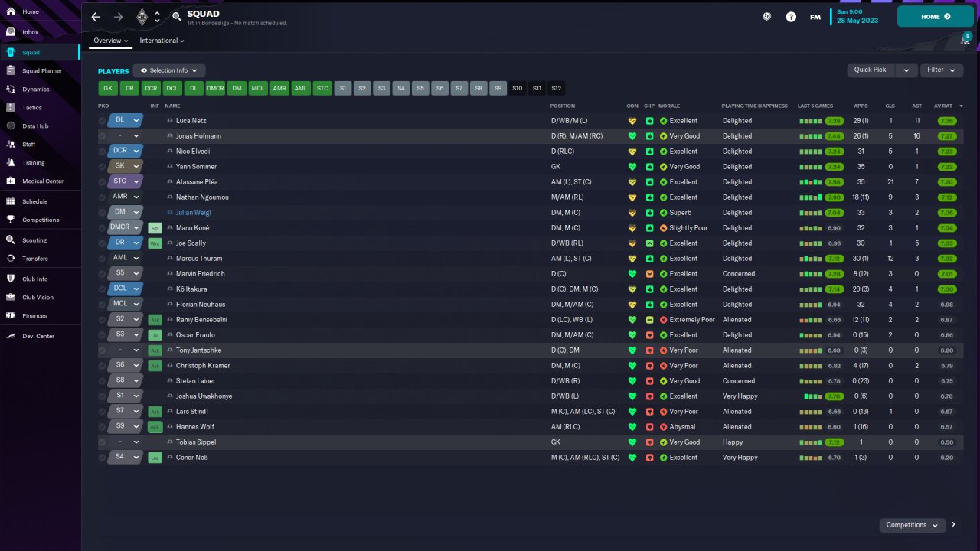The image size is (980, 551).
Task: Go forward with the right arrow icon
Action: click(118, 16)
